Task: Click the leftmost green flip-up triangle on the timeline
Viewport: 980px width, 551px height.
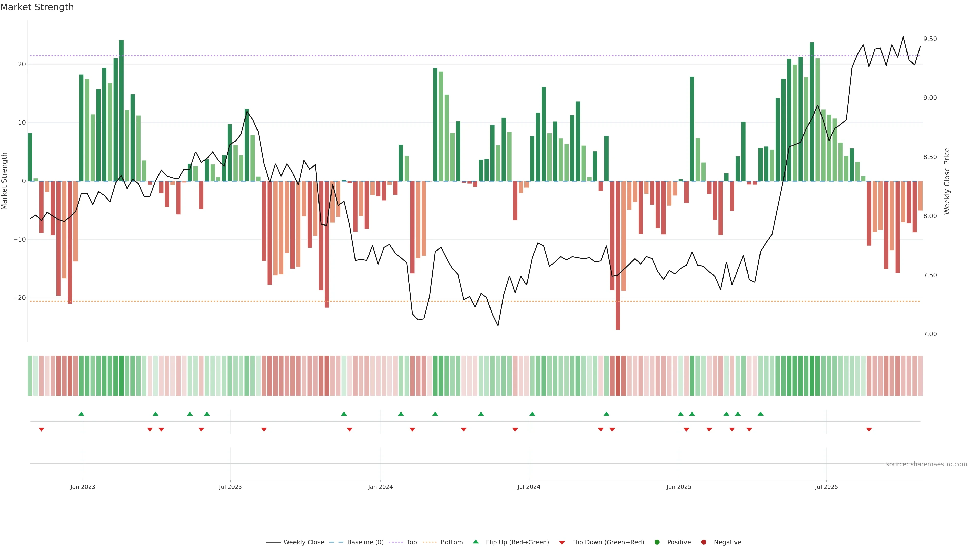Action: click(x=81, y=414)
